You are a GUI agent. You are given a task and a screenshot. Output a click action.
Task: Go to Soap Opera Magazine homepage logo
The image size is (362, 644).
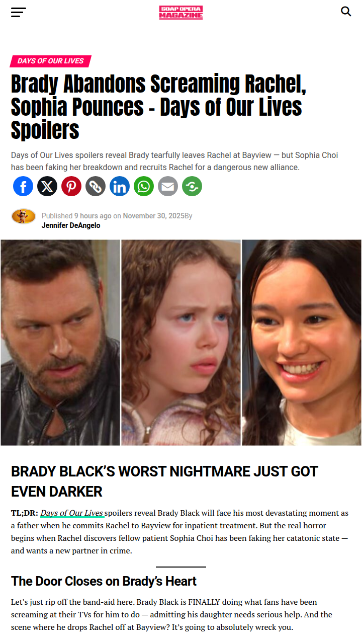[181, 12]
